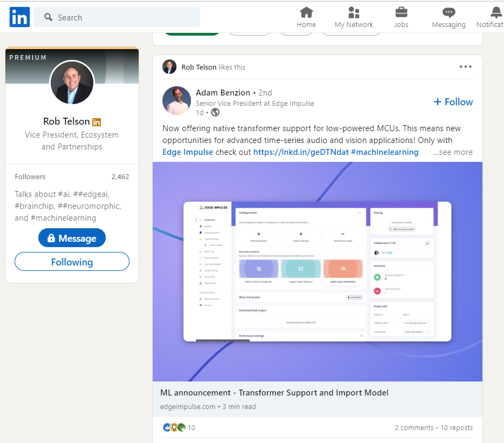
Task: Open the Edge Impulse dashboard preview image
Action: (318, 271)
